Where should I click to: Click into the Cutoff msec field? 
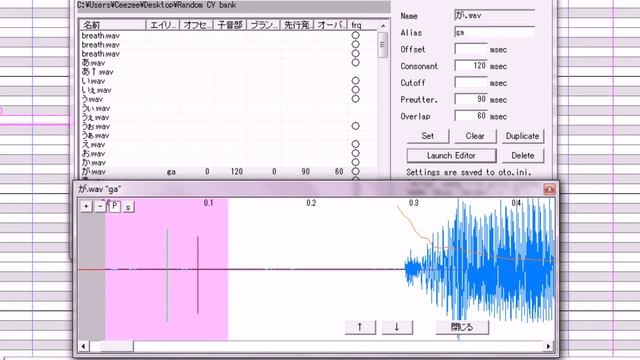click(471, 82)
